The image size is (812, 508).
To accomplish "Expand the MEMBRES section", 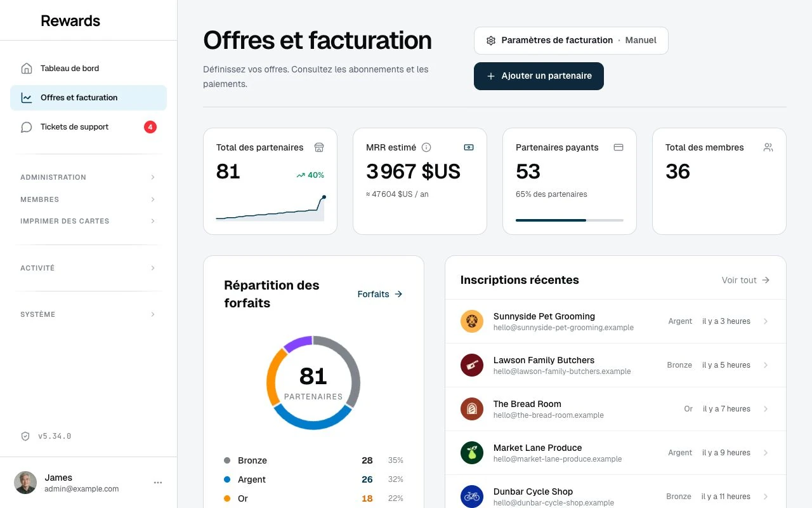I will 88,199.
